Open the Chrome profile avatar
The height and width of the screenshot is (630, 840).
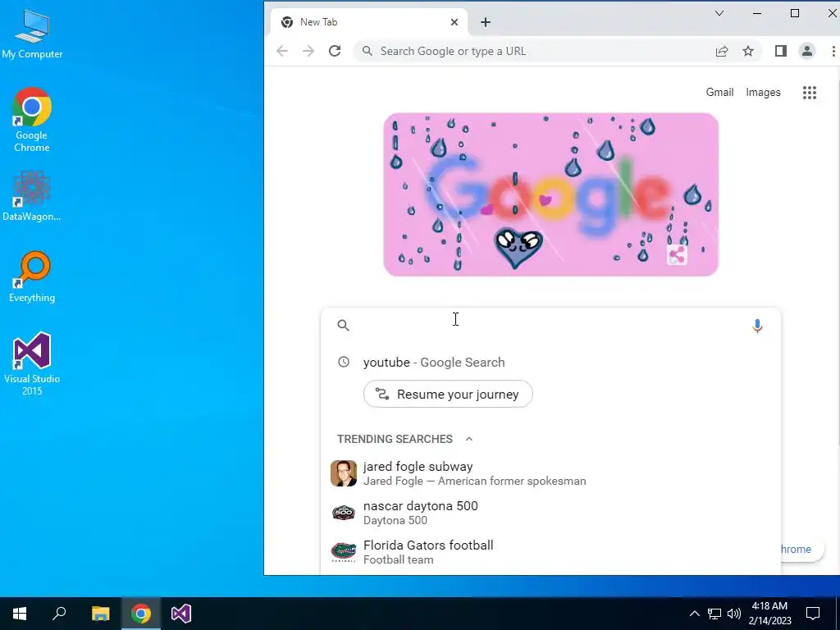tap(807, 51)
